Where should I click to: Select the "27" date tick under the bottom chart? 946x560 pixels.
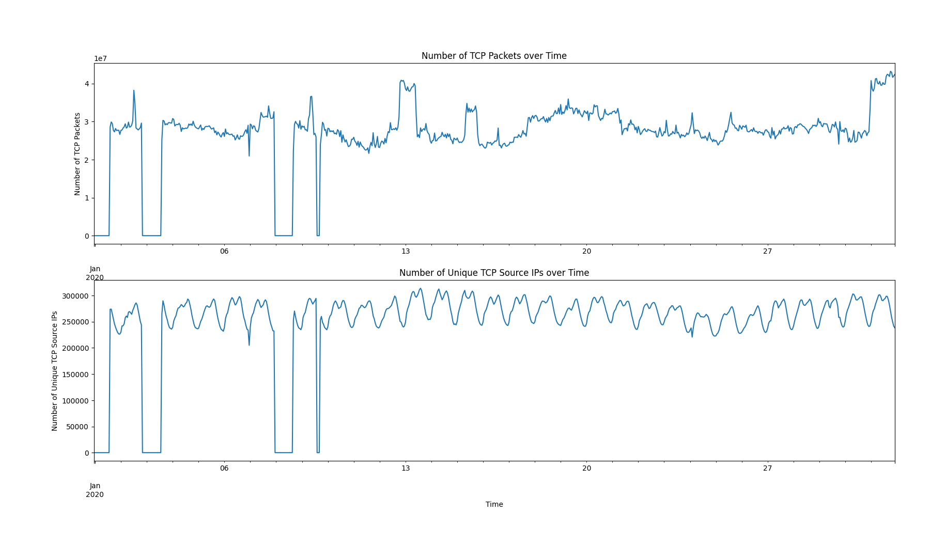pyautogui.click(x=767, y=469)
